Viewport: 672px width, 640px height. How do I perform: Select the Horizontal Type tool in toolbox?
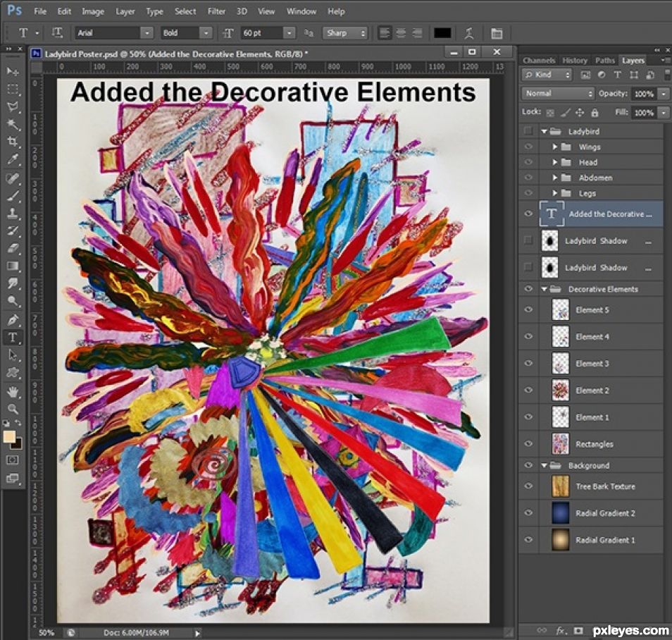[x=13, y=338]
